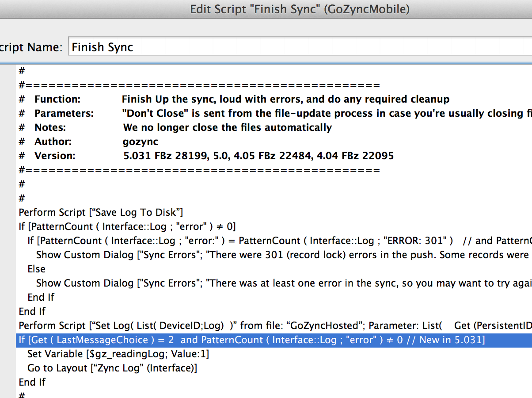Select the nested If line containing "ERROR: 301"
This screenshot has width=532, height=398.
(x=280, y=241)
